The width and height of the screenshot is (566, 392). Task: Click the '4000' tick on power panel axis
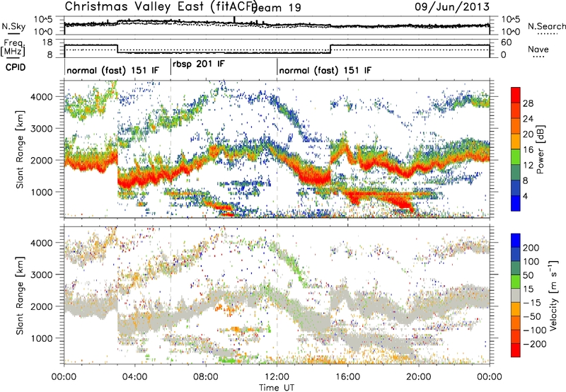(41, 97)
